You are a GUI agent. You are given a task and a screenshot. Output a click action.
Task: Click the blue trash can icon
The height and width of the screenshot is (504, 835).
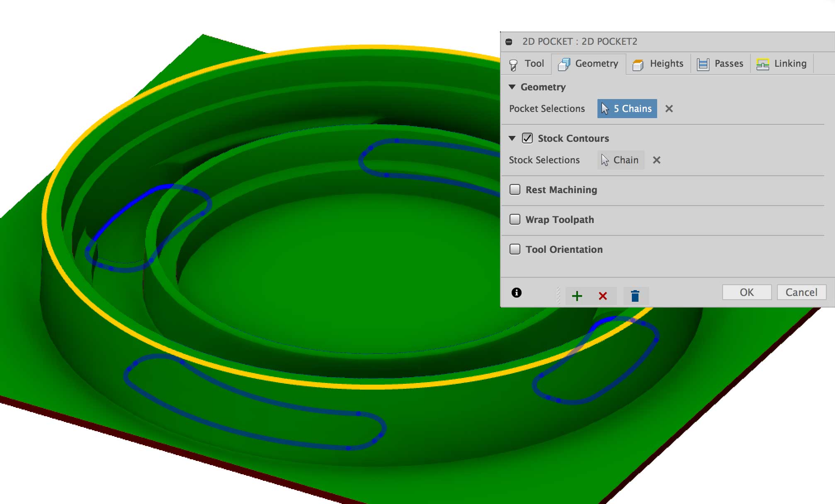635,296
